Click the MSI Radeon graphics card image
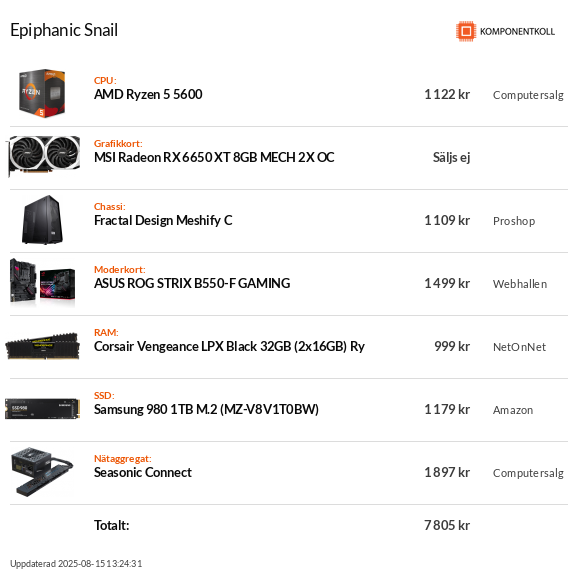This screenshot has height=577, width=577. [x=44, y=156]
